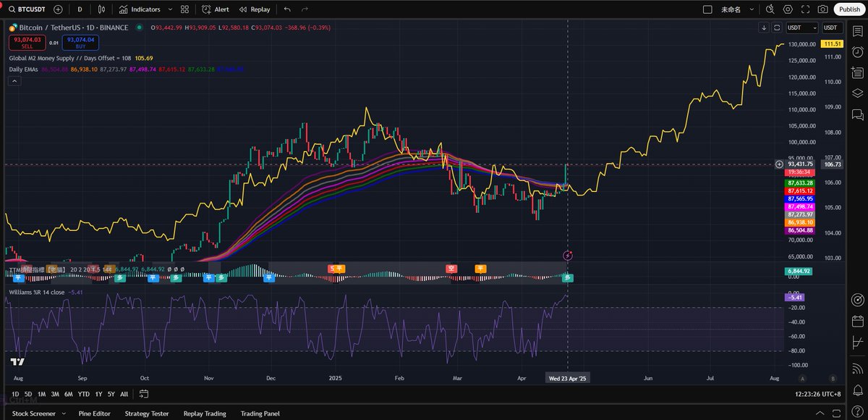
Task: Click the plus button on the price axis
Action: click(778, 164)
